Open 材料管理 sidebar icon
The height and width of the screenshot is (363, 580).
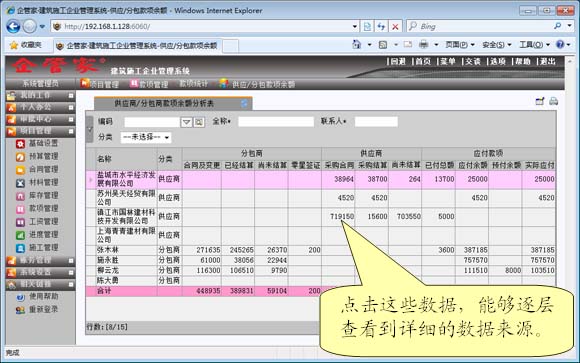coord(20,183)
